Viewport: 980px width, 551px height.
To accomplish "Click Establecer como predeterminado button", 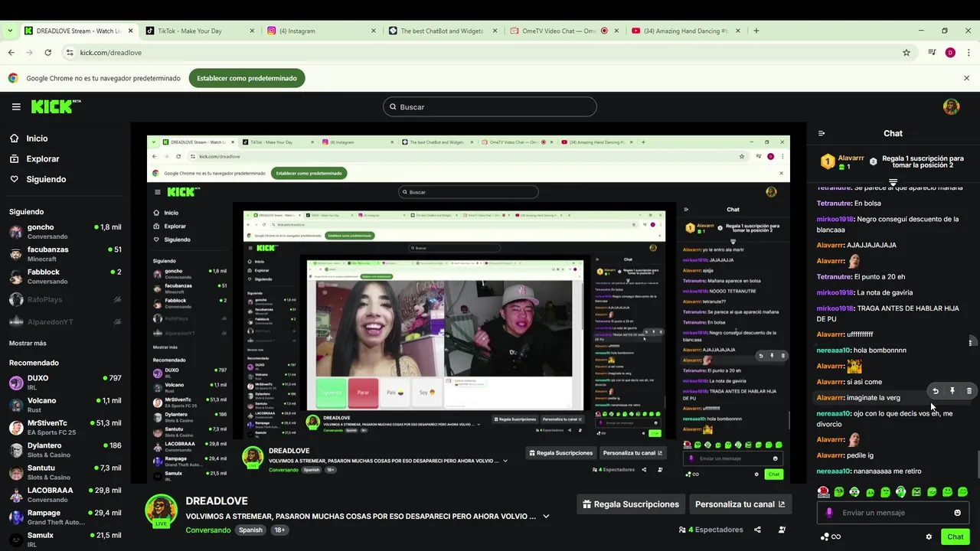I will [247, 78].
